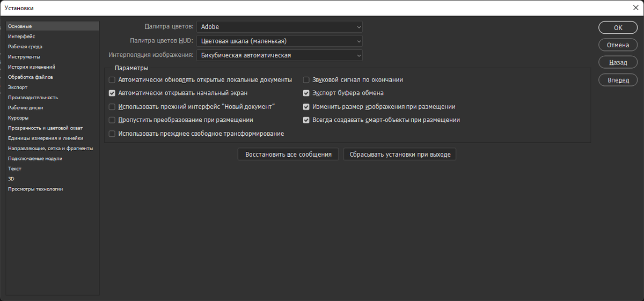Enable Звуковой сигнал по окончании
This screenshot has height=301, width=644.
[306, 80]
